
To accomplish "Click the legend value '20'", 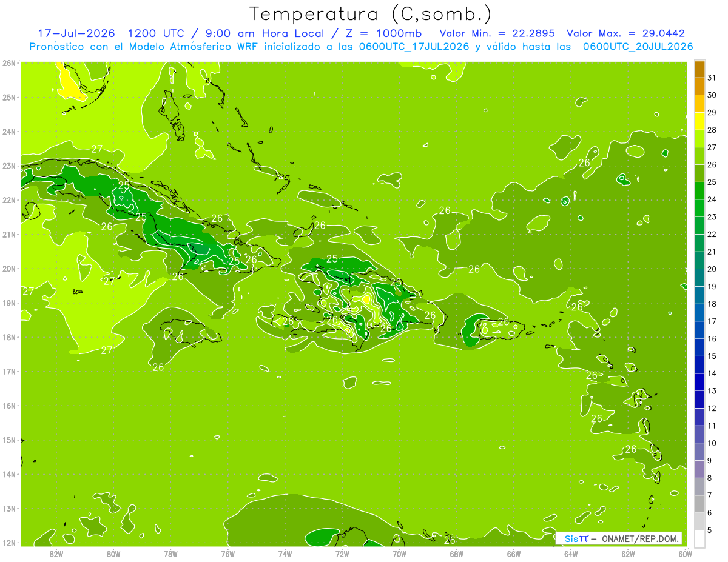I will (712, 269).
